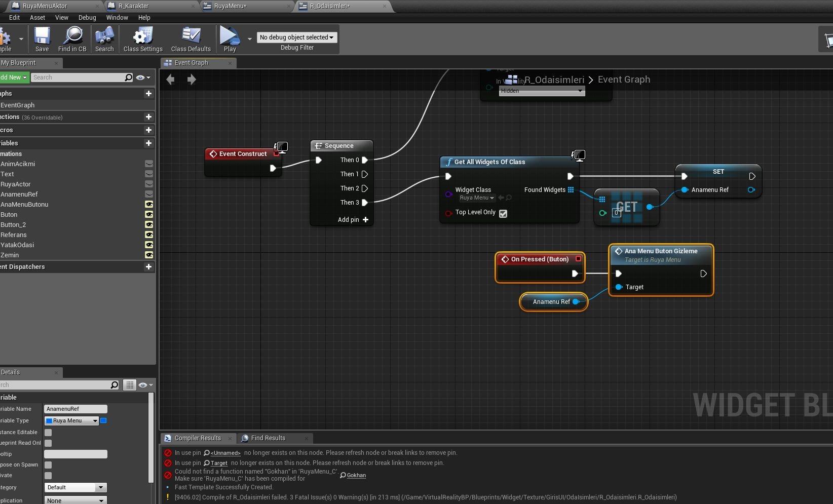Open Class Settings

pyautogui.click(x=143, y=39)
